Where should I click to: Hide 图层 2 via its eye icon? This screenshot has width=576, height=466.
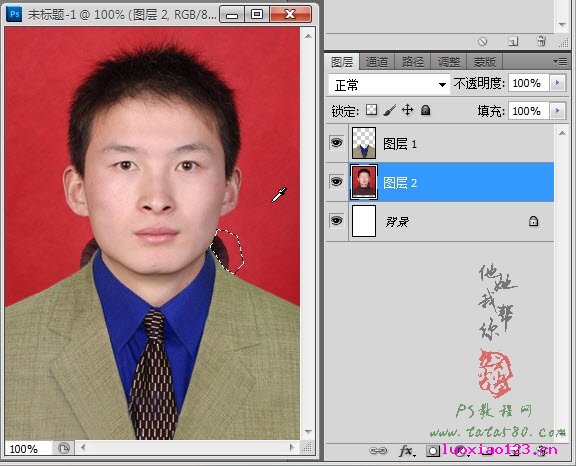[x=336, y=181]
